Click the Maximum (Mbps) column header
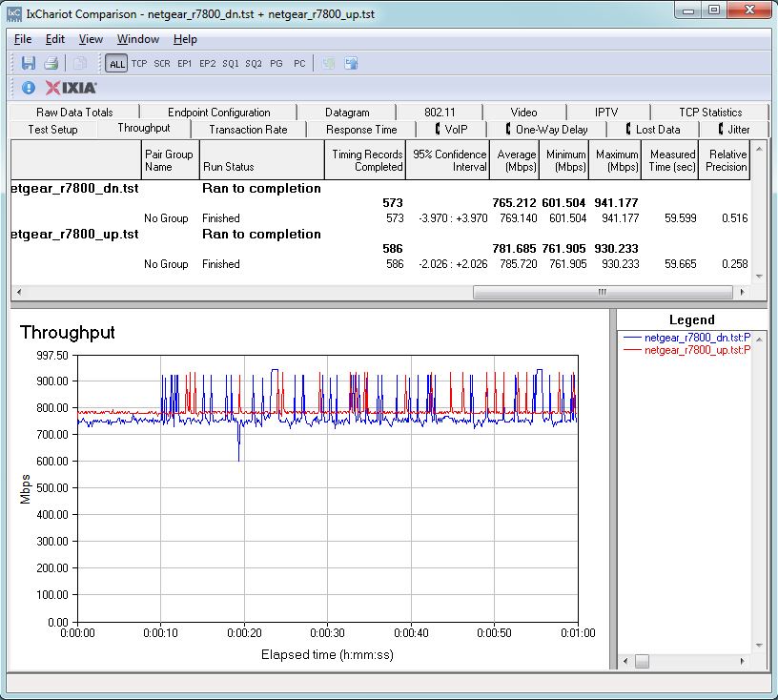The height and width of the screenshot is (700, 778). 615,160
